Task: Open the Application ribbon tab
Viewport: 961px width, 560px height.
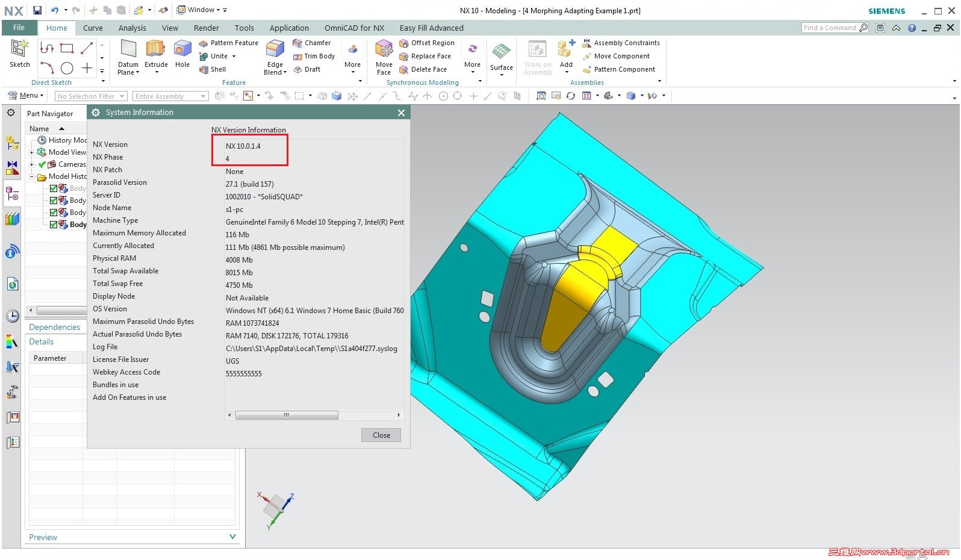Action: click(289, 28)
